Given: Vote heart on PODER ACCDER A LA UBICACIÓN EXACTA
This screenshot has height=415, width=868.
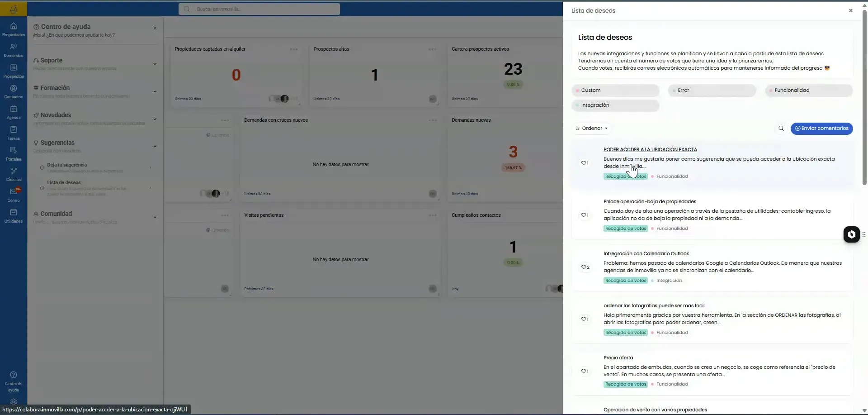Looking at the screenshot, I should coord(585,163).
